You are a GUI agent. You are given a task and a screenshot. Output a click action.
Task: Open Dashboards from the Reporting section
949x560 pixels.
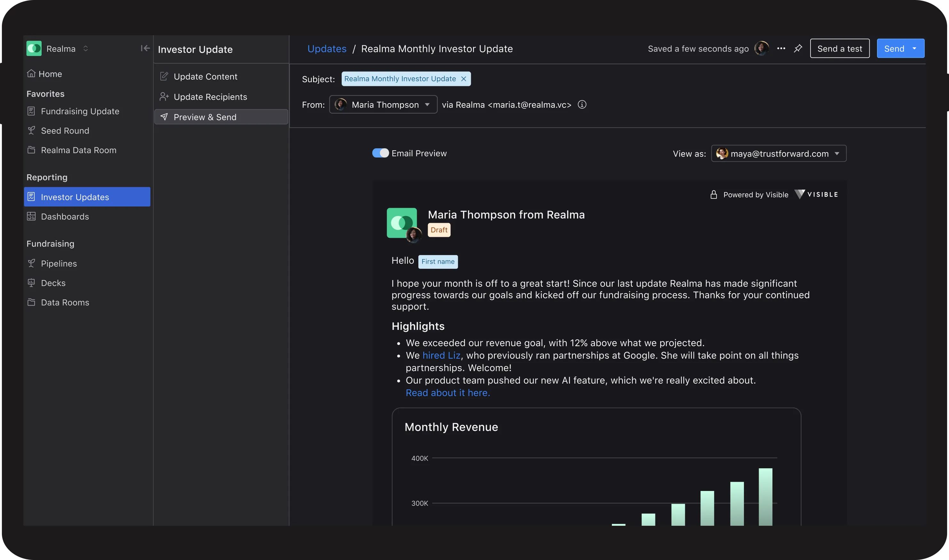tap(65, 217)
